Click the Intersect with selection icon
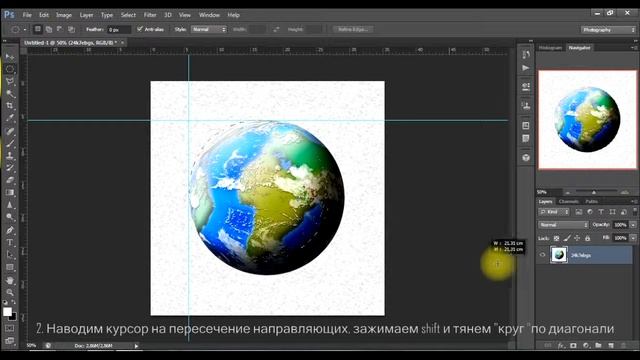The width and height of the screenshot is (640, 360). point(71,29)
